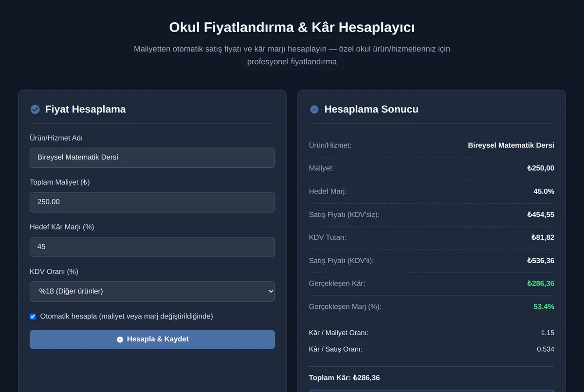Image resolution: width=584 pixels, height=392 pixels.
Task: Click the Hedef Kâr Marjı input field
Action: pyautogui.click(x=152, y=247)
